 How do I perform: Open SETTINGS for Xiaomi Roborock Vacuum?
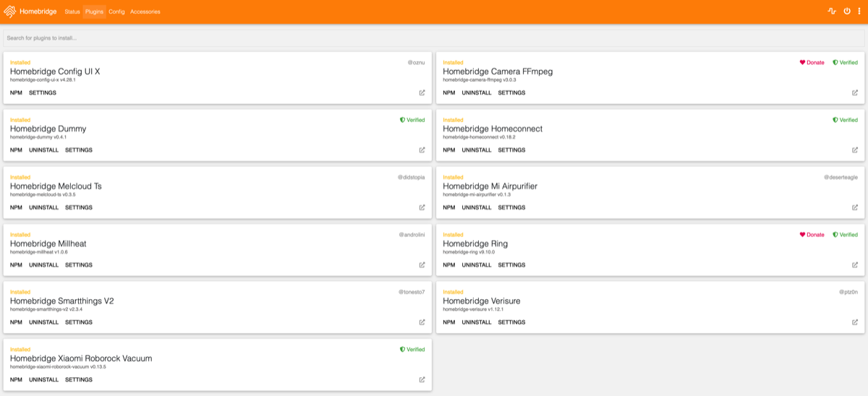(79, 379)
